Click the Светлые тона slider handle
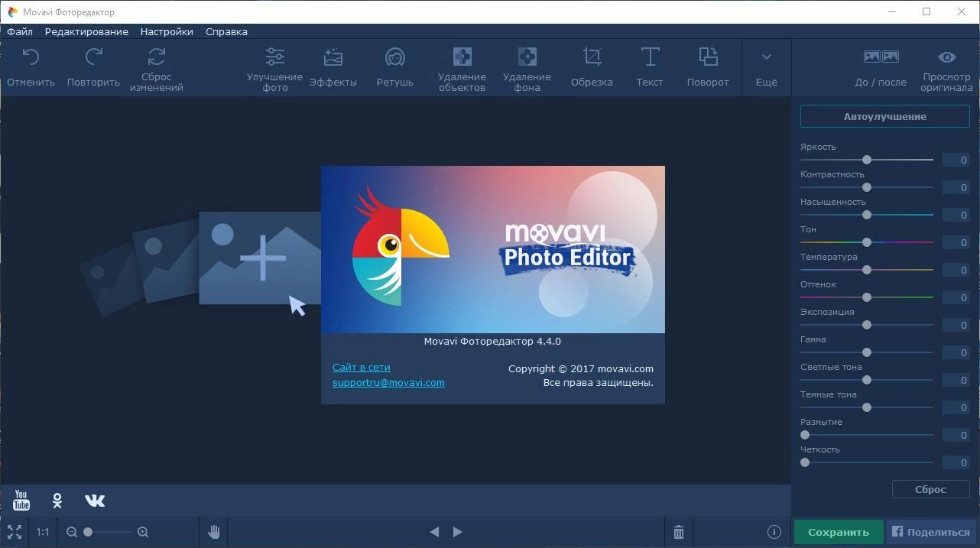Screen dimensions: 980x548 867,380
